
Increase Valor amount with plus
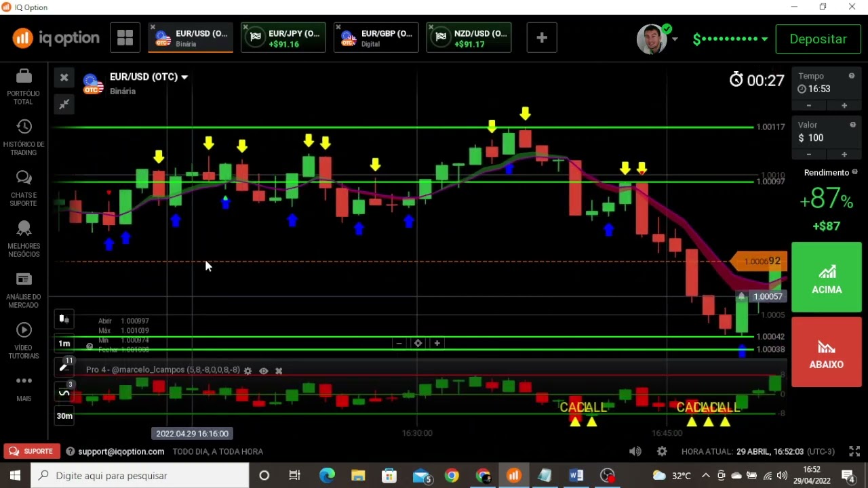844,155
